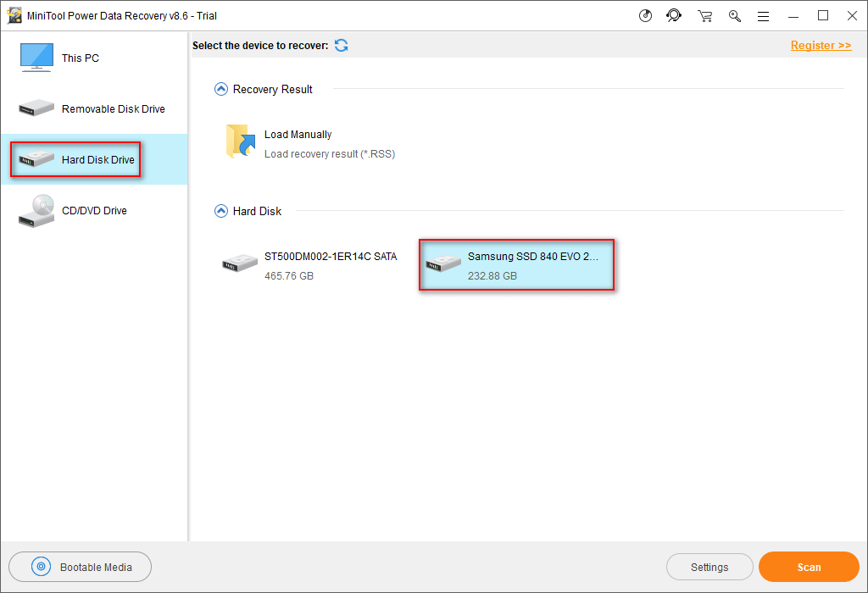Screen dimensions: 868x593
Task: Click the Register link
Action: [x=821, y=46]
